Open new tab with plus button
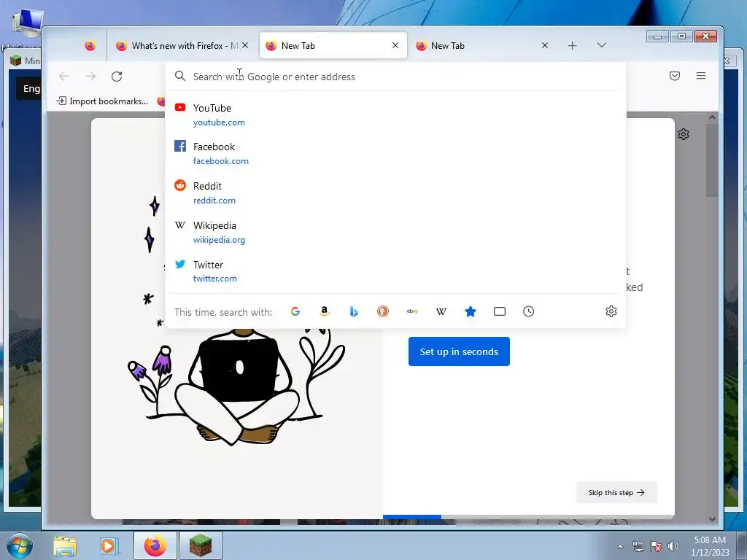 tap(572, 46)
